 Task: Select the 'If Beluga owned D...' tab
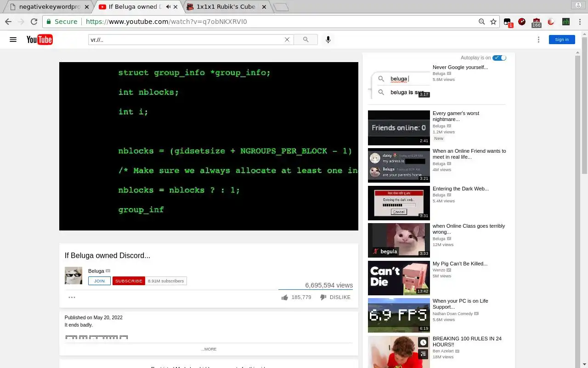coord(136,7)
